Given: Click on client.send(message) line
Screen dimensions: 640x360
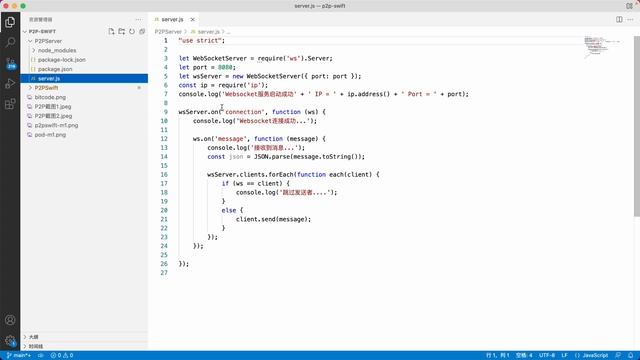Looking at the screenshot, I should coord(273,219).
